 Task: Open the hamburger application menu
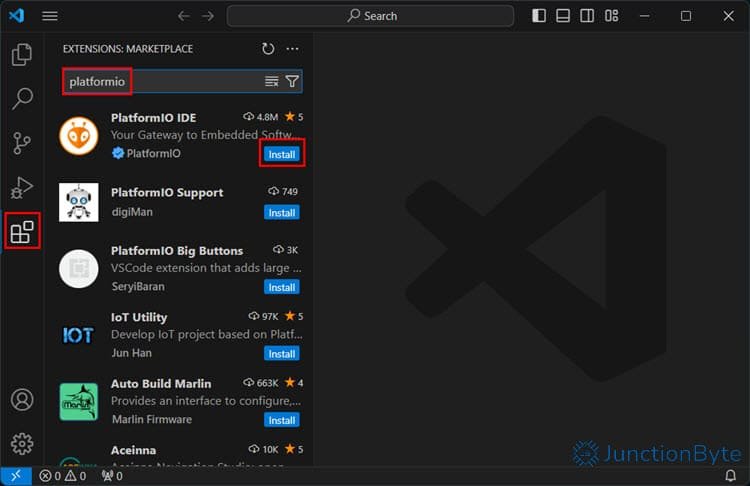(x=50, y=16)
